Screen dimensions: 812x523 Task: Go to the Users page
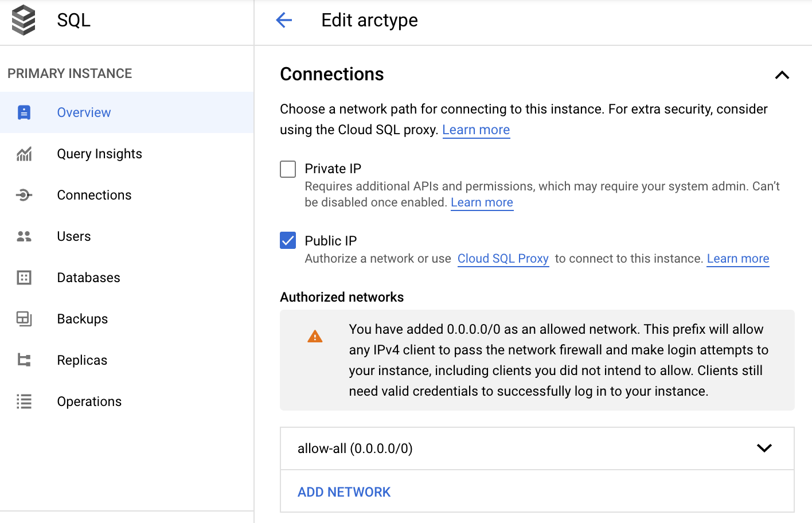click(127, 236)
